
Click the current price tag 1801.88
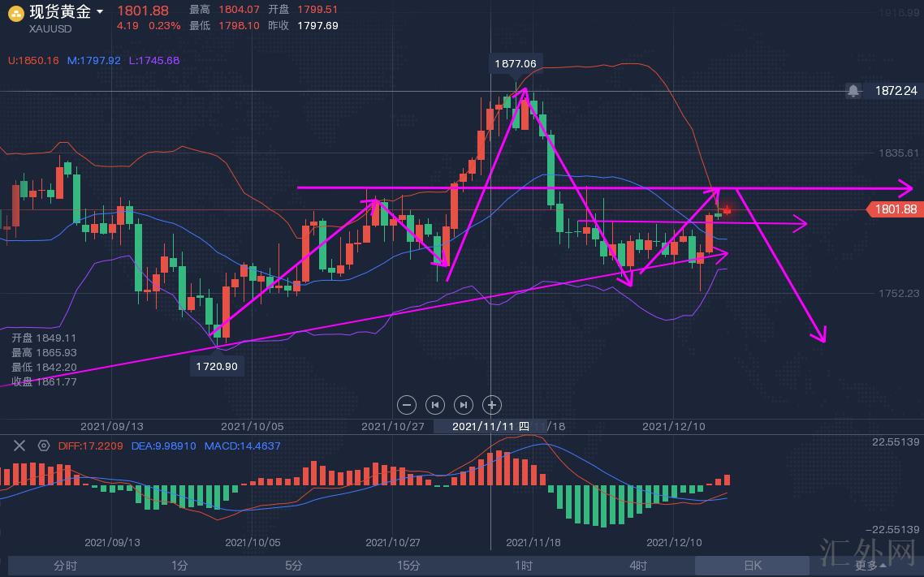(896, 209)
